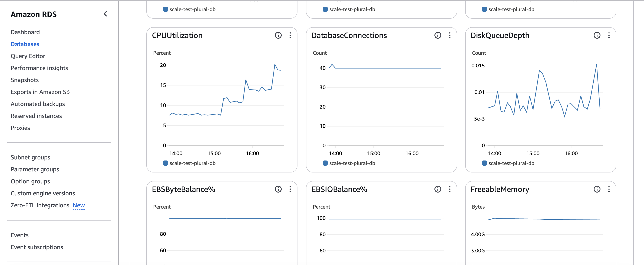This screenshot has height=265, width=644.
Task: Go to Parameter groups
Action: tap(35, 169)
